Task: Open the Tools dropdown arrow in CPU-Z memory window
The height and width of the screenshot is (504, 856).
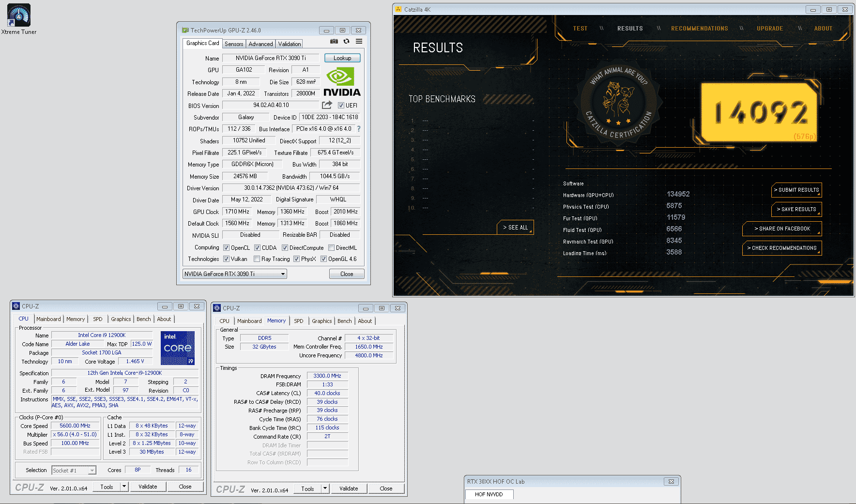Action: pyautogui.click(x=325, y=489)
